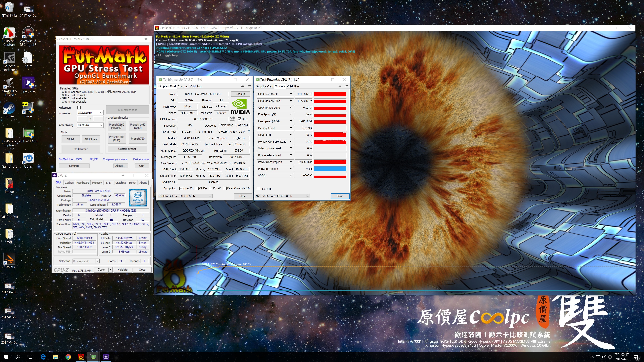Open GeForce Experience desktop icon
The width and height of the screenshot is (644, 362).
coord(9,62)
